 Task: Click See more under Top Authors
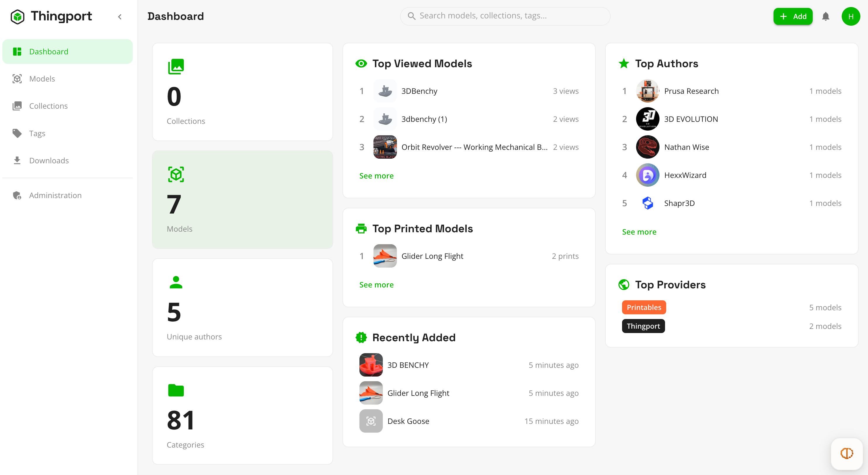click(x=639, y=232)
